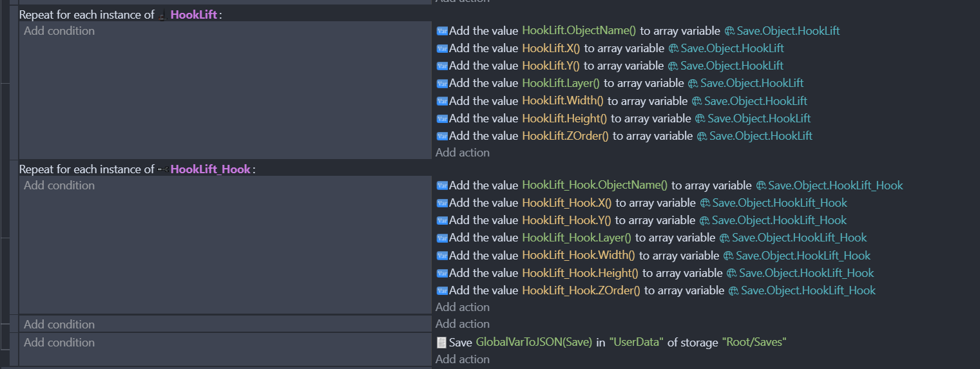Add a condition to the Save GlobalVarToJSON event
This screenshot has width=980, height=369.
[59, 343]
